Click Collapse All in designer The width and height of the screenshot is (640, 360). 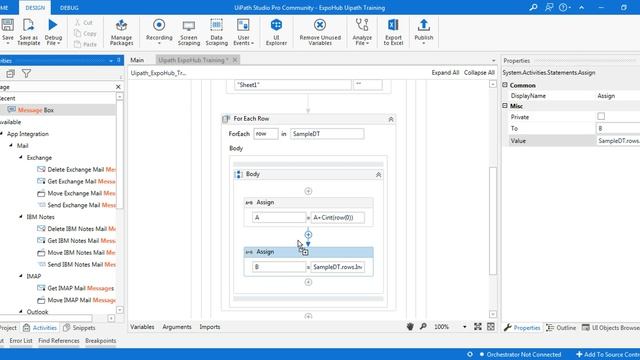[479, 73]
